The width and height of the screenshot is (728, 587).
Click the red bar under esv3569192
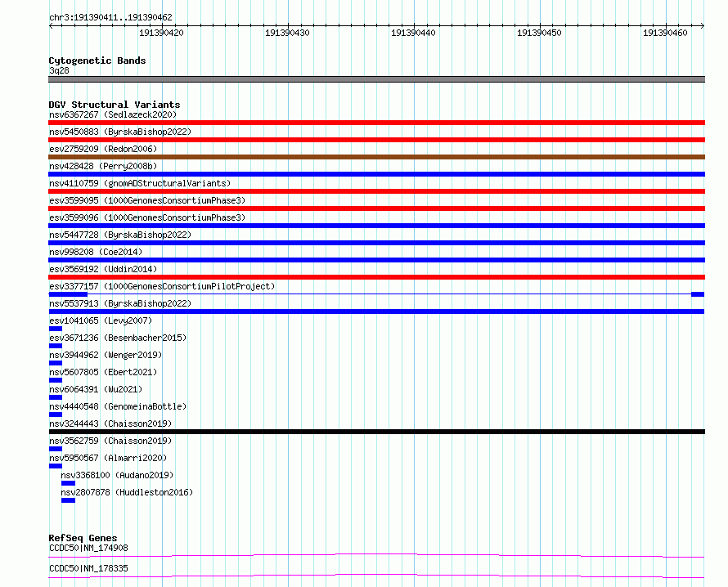pyautogui.click(x=376, y=277)
